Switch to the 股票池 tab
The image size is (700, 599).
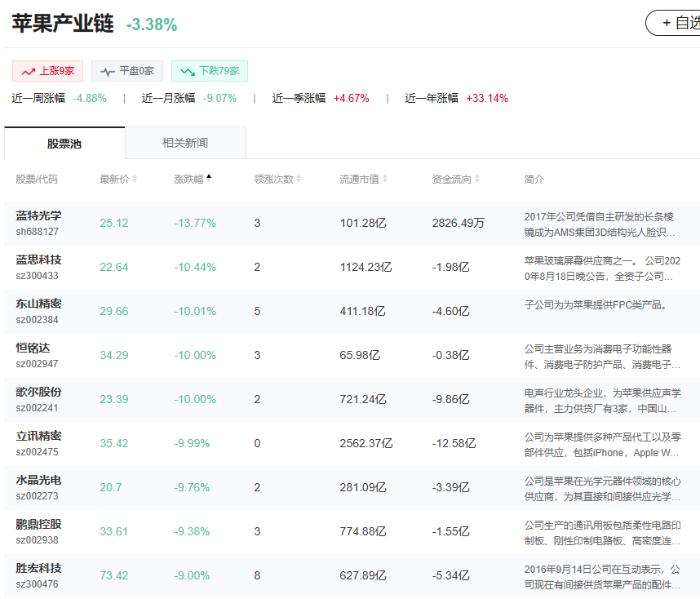click(x=64, y=144)
